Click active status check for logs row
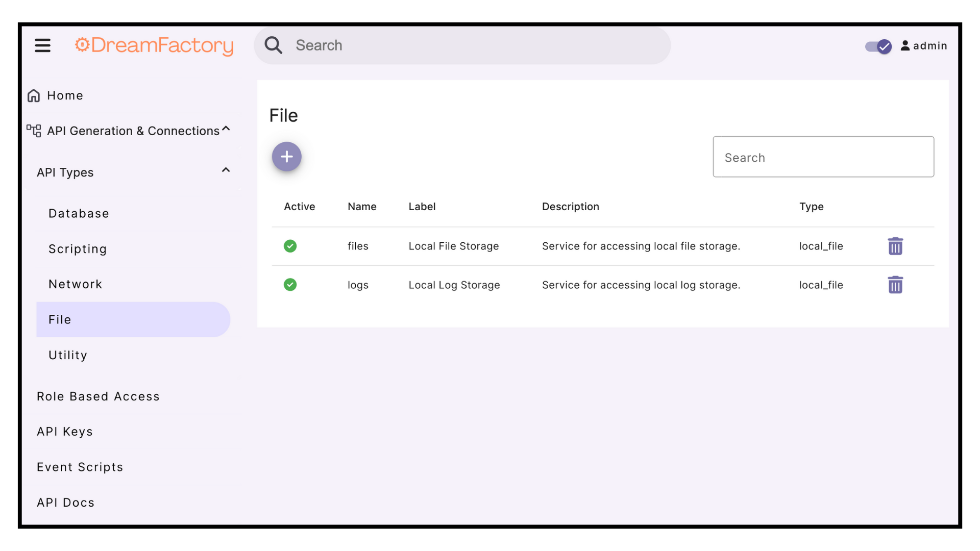This screenshot has height=551, width=980. click(290, 285)
